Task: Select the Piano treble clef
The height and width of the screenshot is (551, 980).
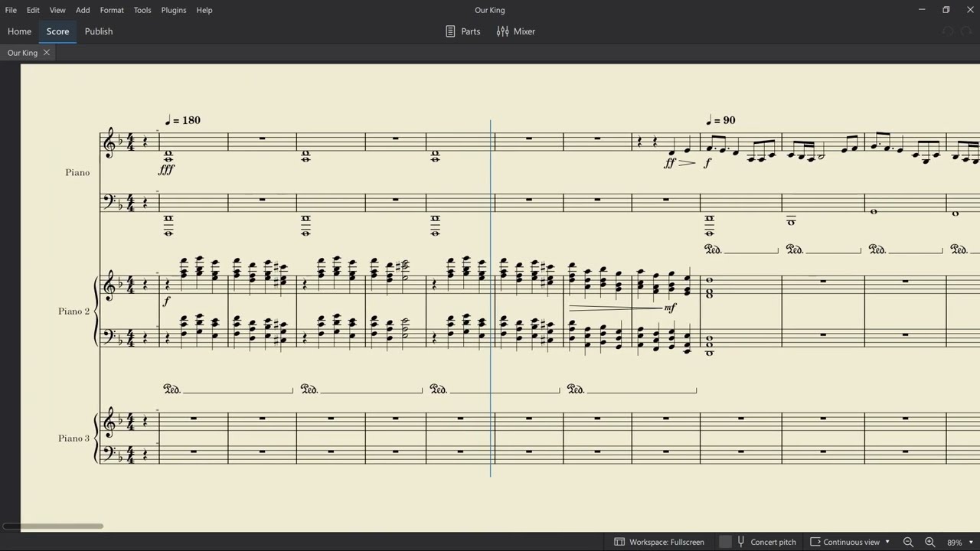Action: click(109, 143)
